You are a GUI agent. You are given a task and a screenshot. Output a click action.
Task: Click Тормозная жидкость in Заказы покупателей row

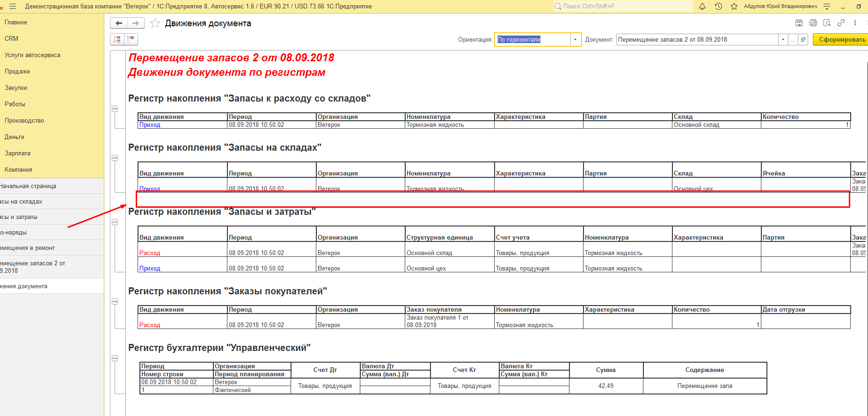pyautogui.click(x=539, y=321)
